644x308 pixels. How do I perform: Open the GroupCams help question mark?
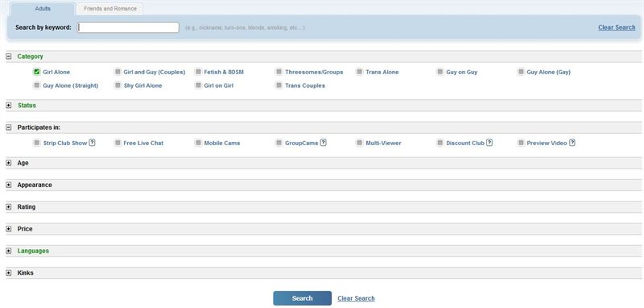(324, 143)
